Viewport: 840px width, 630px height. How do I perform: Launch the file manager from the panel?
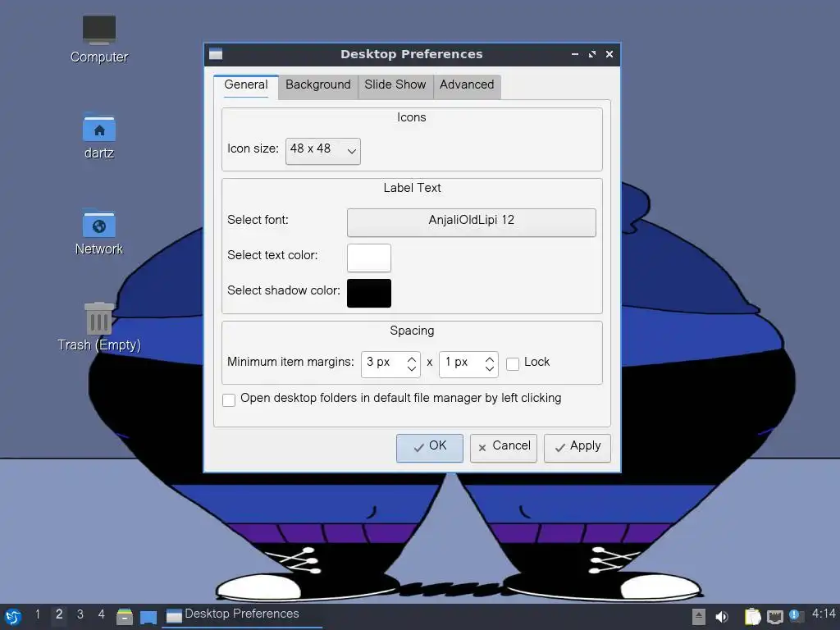125,617
